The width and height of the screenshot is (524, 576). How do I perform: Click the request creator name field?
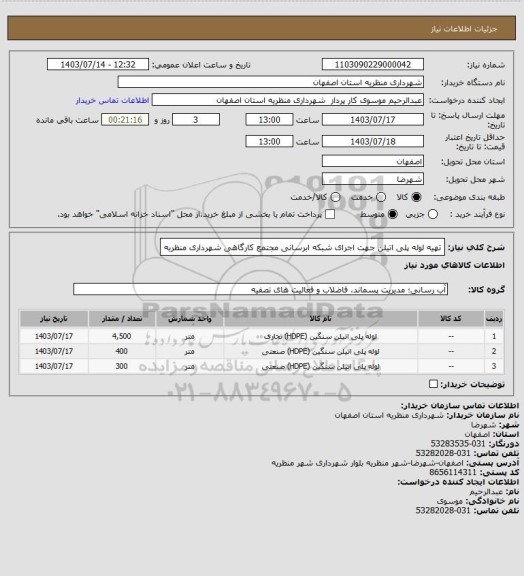coord(288,100)
